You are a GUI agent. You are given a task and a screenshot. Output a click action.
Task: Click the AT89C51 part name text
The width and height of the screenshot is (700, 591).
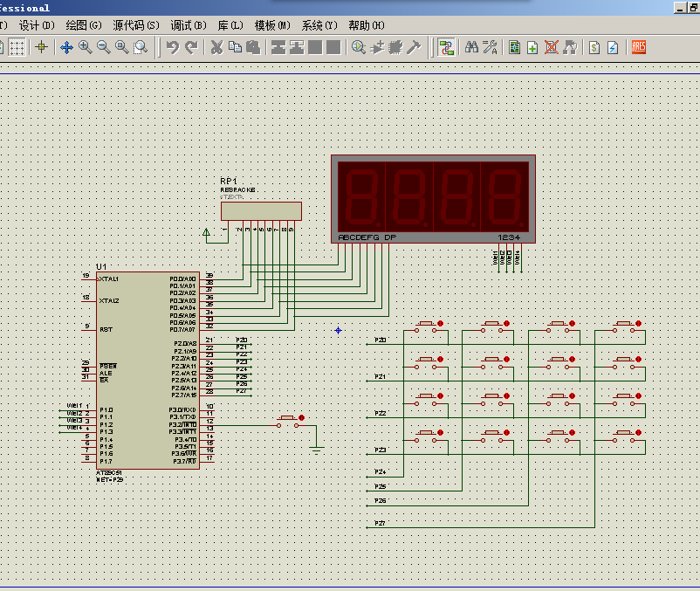[109, 472]
